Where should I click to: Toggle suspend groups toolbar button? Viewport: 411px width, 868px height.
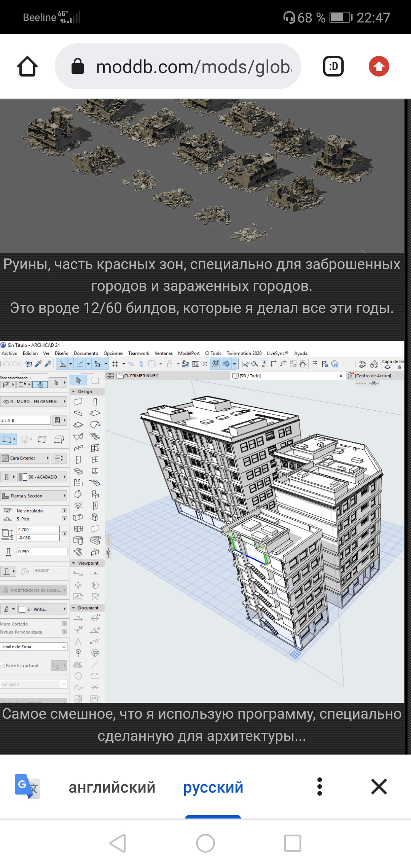click(215, 364)
